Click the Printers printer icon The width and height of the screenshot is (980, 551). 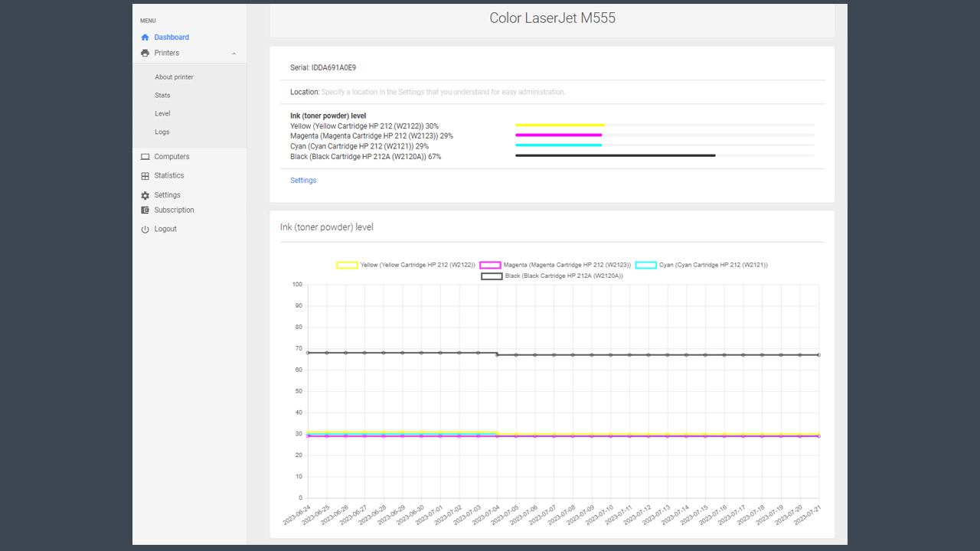[x=145, y=54]
